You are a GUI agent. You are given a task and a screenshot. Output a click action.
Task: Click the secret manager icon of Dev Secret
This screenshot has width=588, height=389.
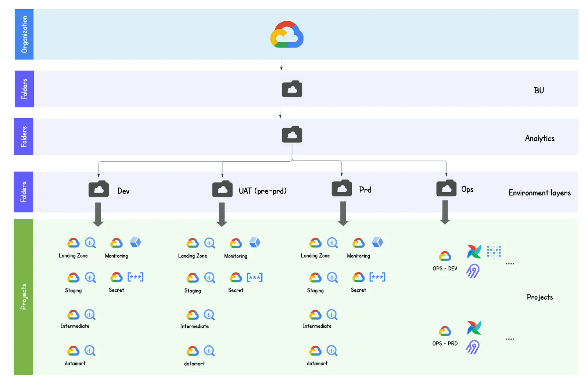point(136,277)
